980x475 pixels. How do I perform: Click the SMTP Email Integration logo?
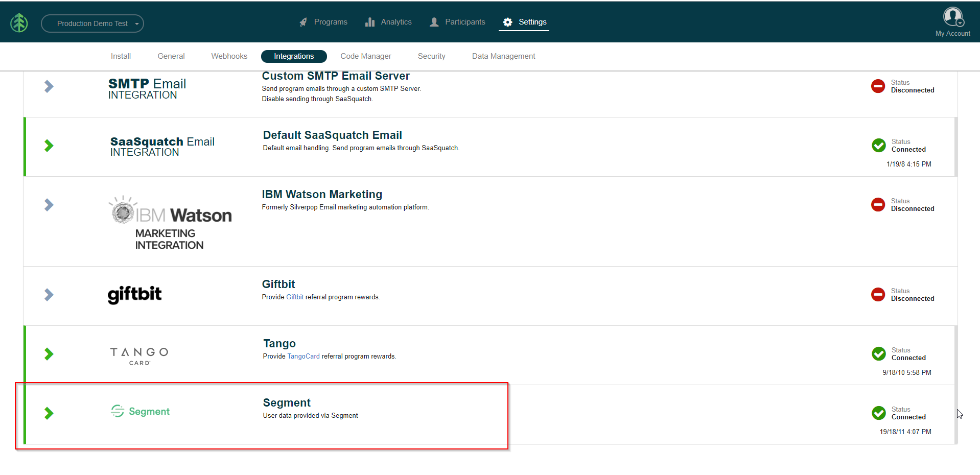[x=147, y=88]
